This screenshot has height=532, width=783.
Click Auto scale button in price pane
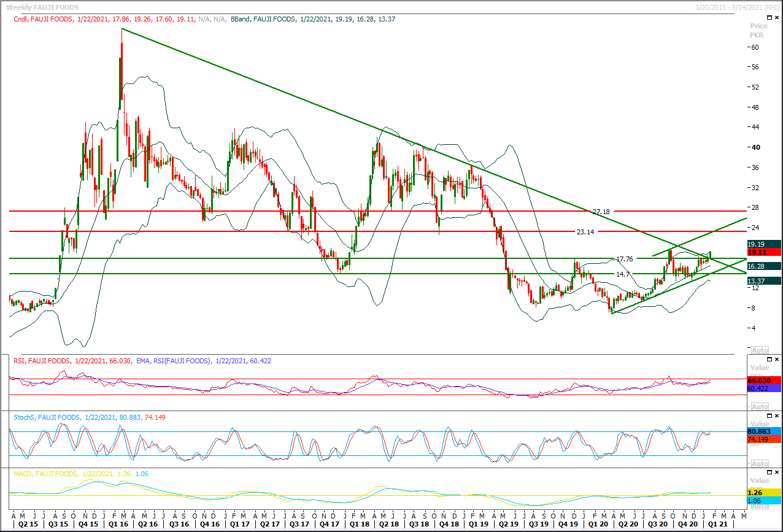pos(760,349)
